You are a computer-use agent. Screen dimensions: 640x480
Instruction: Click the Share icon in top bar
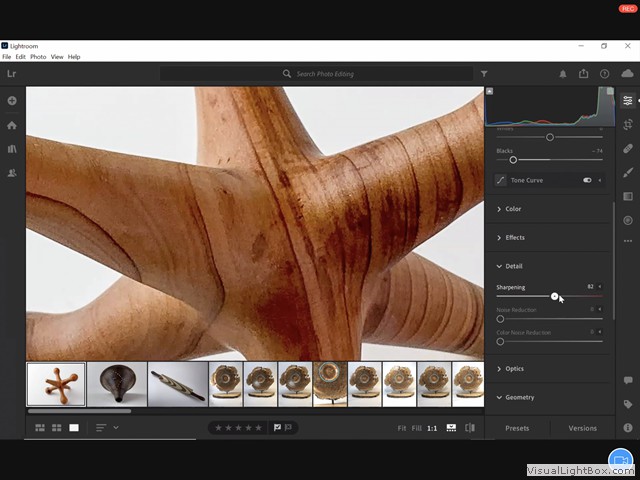pyautogui.click(x=583, y=74)
